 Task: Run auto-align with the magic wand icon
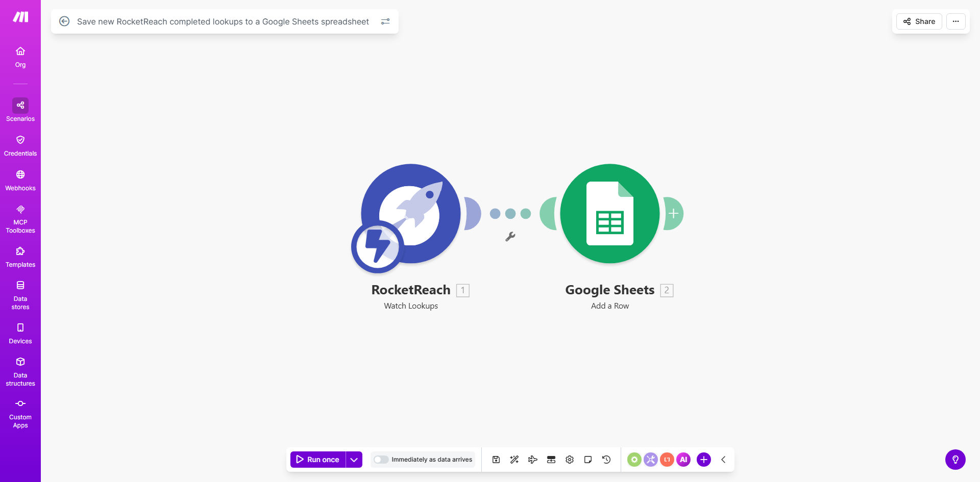(x=514, y=460)
